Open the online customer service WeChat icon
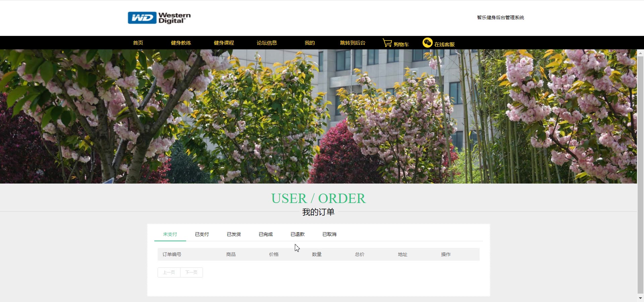 click(x=427, y=43)
